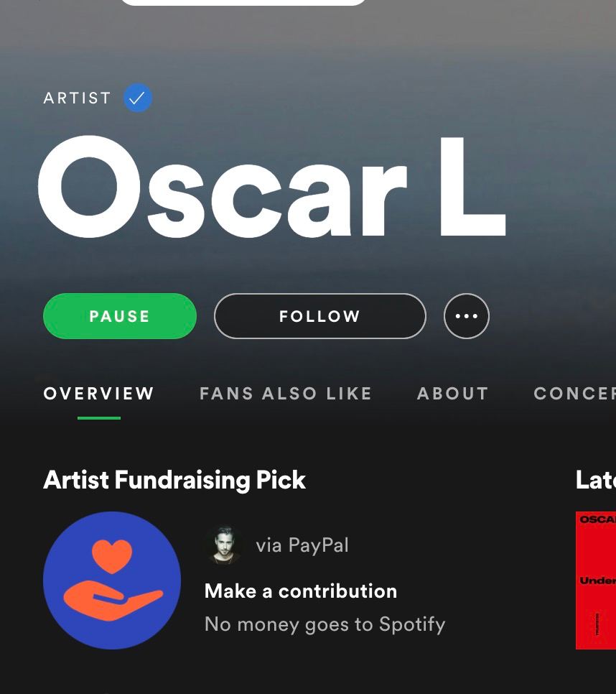
Task: Click the blue verified artist checkmark badge
Action: (x=138, y=98)
